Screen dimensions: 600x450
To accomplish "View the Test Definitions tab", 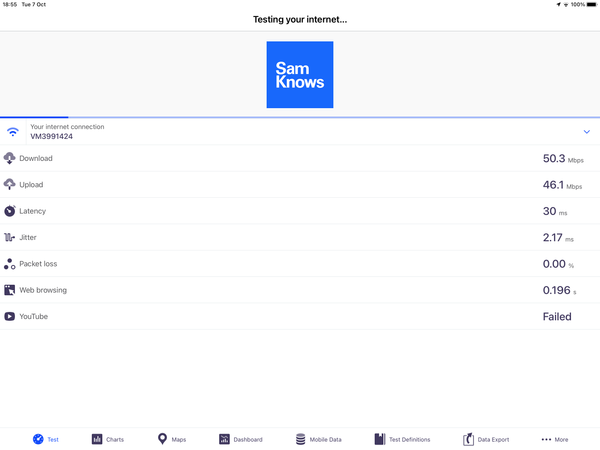I will (x=402, y=439).
